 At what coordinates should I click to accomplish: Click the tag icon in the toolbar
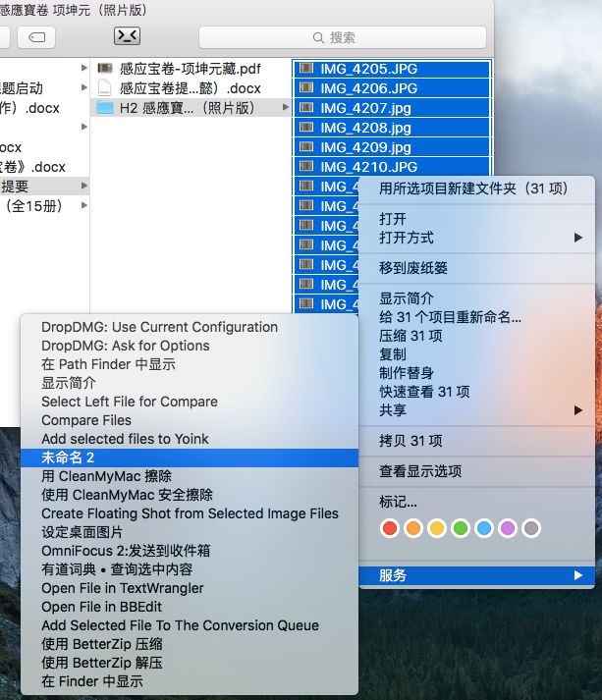coord(36,37)
